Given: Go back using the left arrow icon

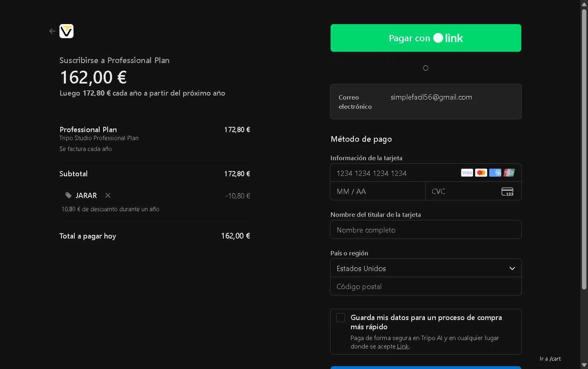Looking at the screenshot, I should tap(52, 31).
